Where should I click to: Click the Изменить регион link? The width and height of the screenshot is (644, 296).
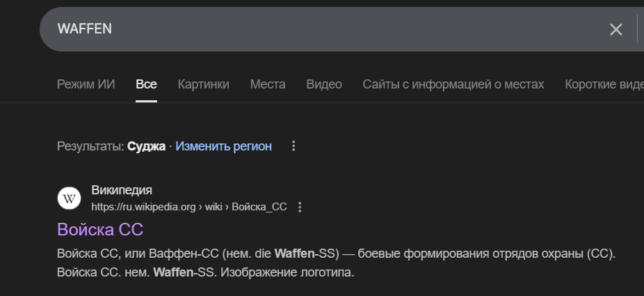(223, 146)
